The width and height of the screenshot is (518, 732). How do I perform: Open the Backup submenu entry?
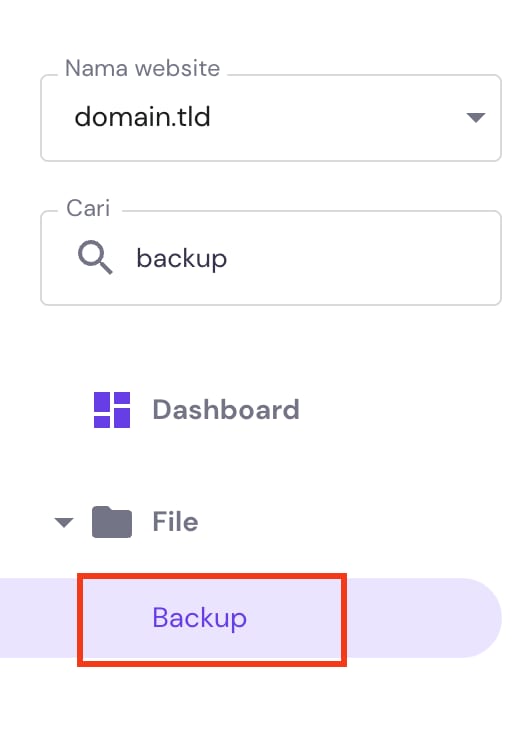pyautogui.click(x=251, y=618)
